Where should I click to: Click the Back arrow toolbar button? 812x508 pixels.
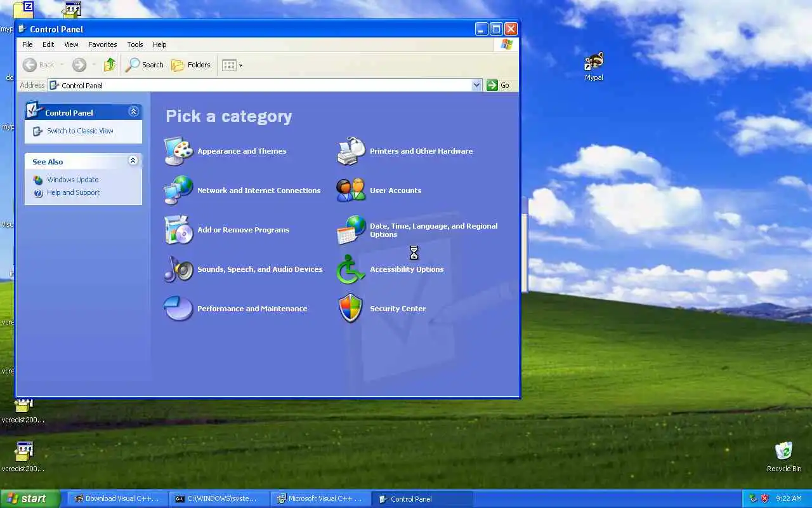pos(38,65)
